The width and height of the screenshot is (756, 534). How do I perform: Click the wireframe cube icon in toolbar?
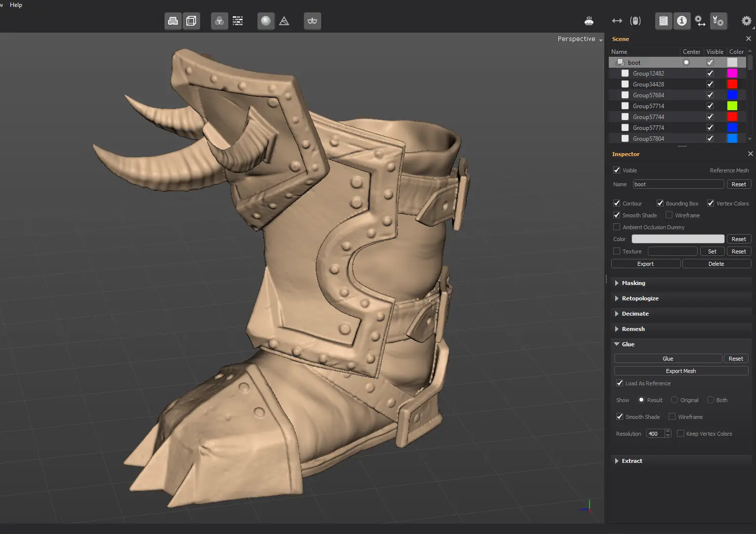[x=191, y=21]
